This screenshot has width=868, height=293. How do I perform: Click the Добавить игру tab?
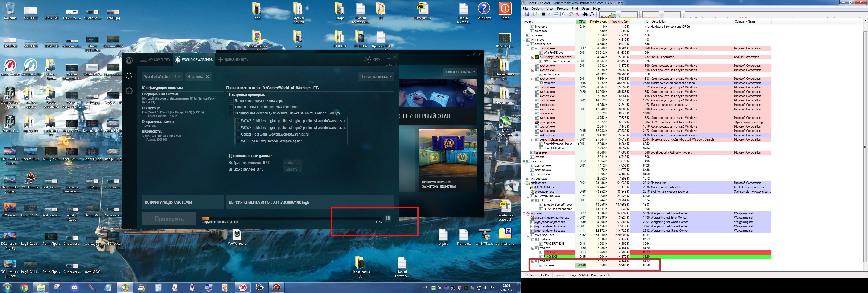pyautogui.click(x=233, y=60)
